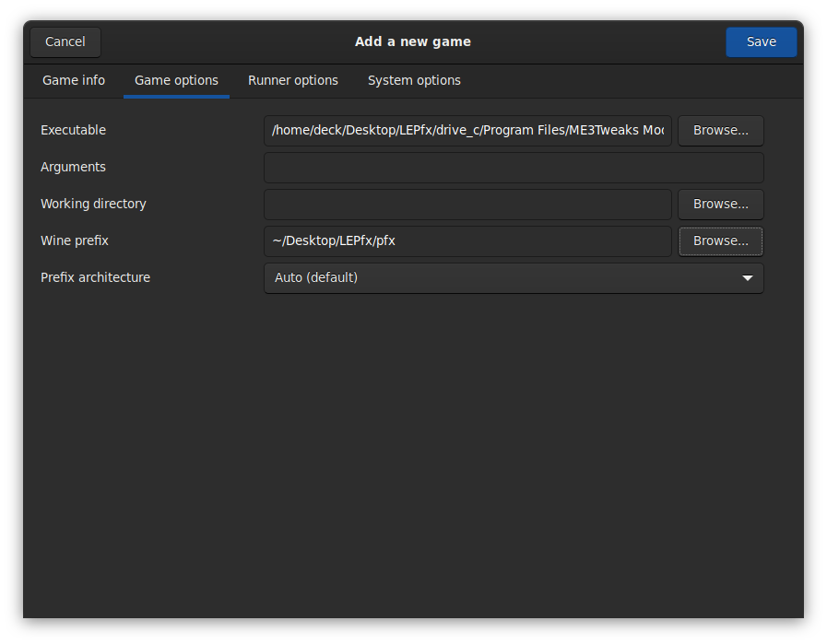Browse for the Executable file

coord(721,131)
